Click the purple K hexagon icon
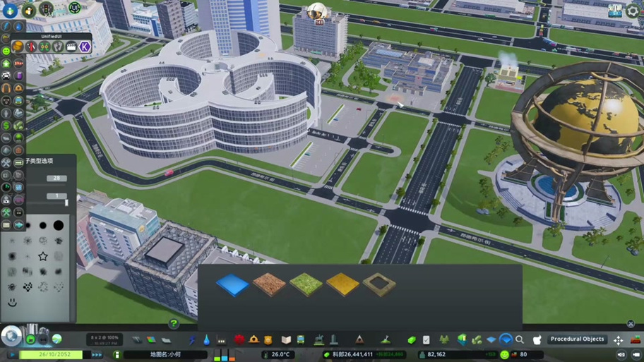 tap(85, 47)
